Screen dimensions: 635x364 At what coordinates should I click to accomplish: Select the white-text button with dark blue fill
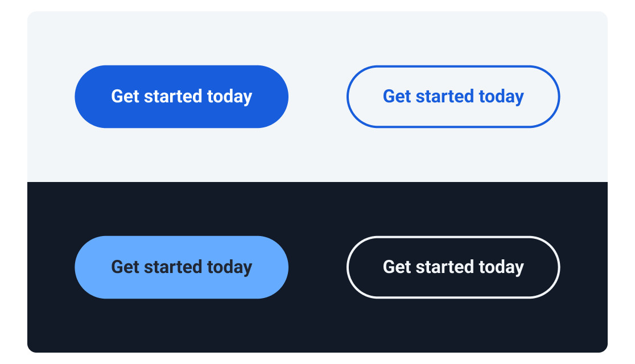tap(182, 97)
